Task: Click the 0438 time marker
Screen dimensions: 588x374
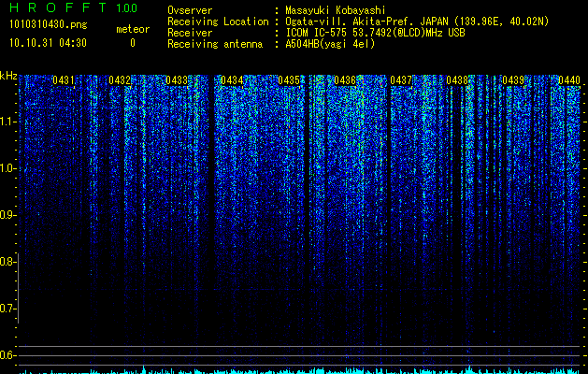Action: (x=457, y=80)
